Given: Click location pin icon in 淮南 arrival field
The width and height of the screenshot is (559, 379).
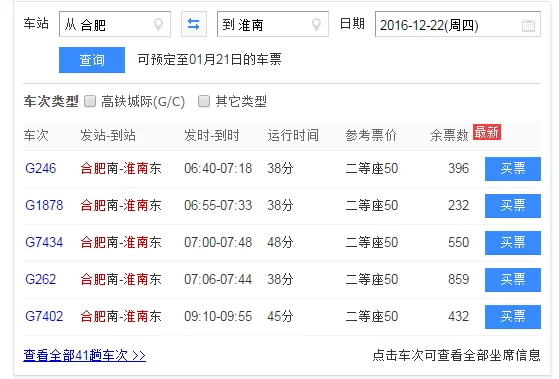Looking at the screenshot, I should click(316, 25).
